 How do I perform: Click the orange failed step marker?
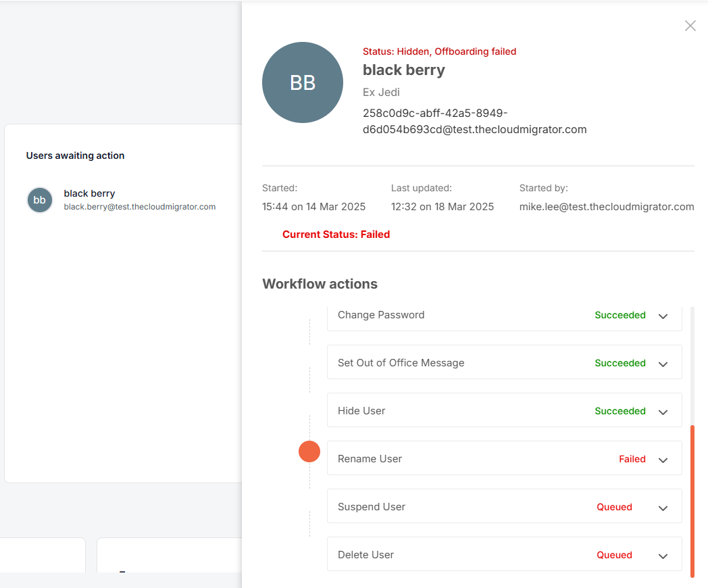tap(309, 451)
